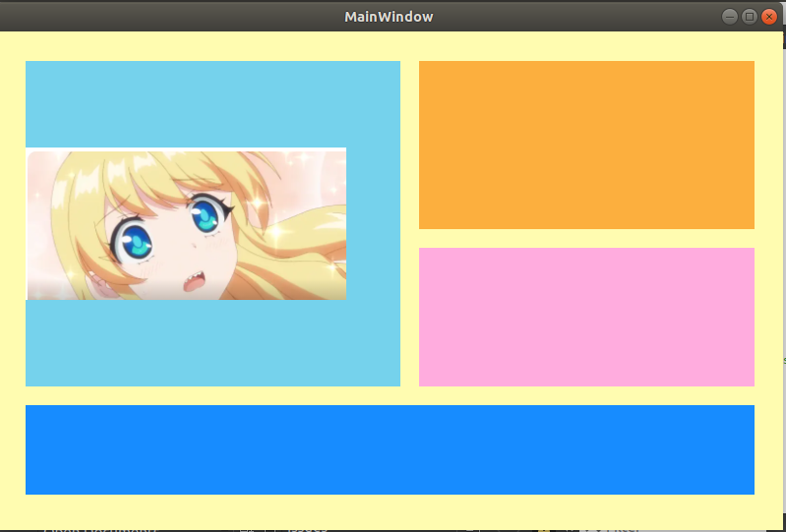This screenshot has width=786, height=532.
Task: Close the MainWindow window
Action: point(769,17)
